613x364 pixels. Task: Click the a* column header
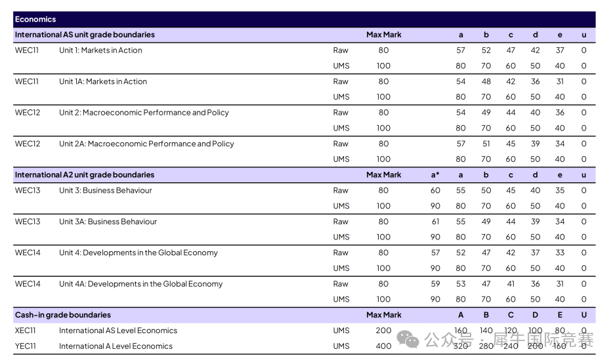[435, 175]
